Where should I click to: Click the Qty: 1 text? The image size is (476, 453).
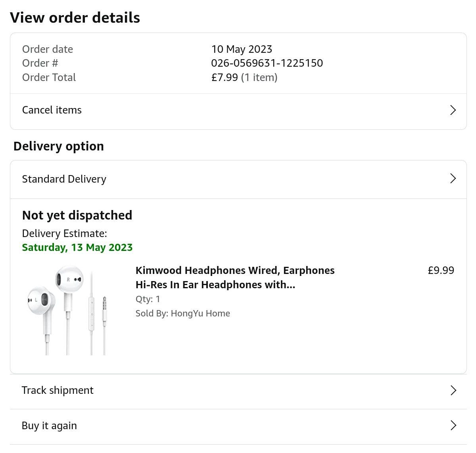coord(148,299)
